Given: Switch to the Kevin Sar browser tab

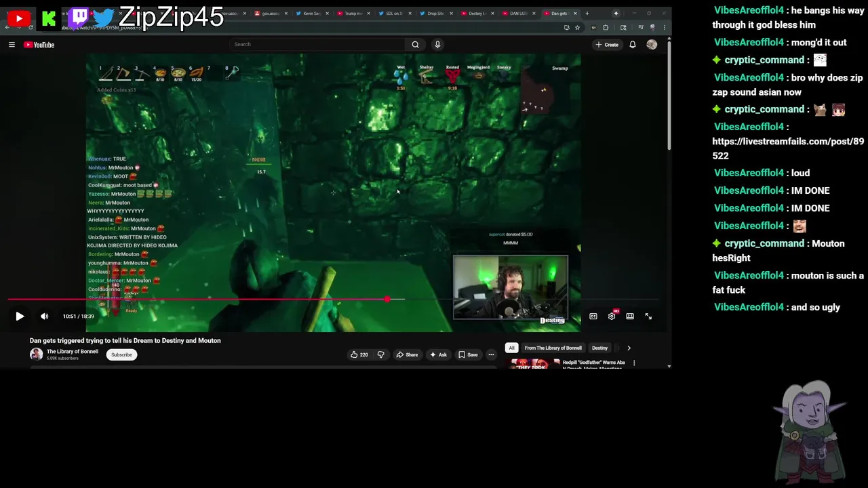Looking at the screenshot, I should pyautogui.click(x=312, y=14).
